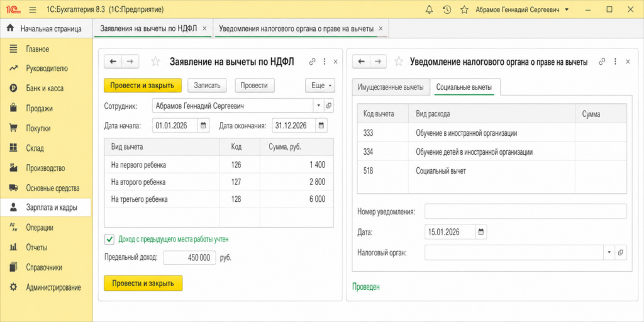Expand Налоговый орган dropdown list

coord(609,252)
